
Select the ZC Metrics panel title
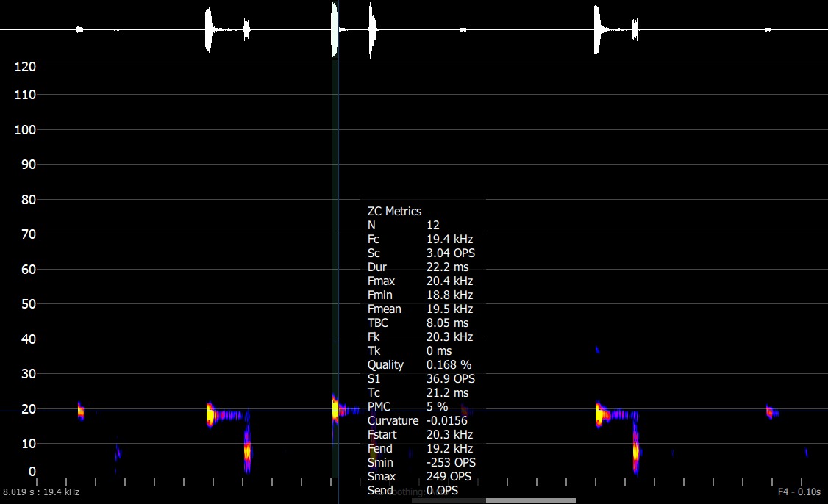[x=394, y=211]
